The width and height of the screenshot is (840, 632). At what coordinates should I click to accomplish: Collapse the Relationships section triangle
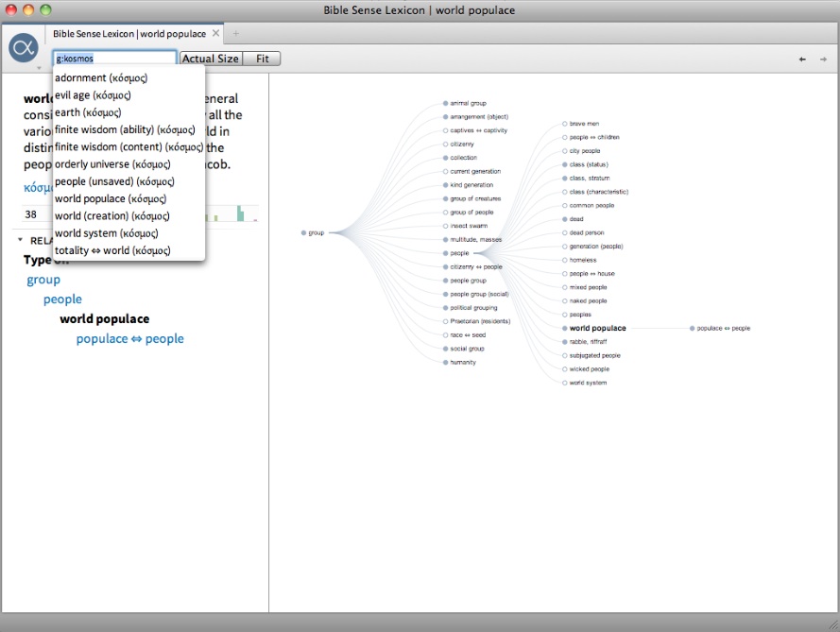click(x=20, y=240)
